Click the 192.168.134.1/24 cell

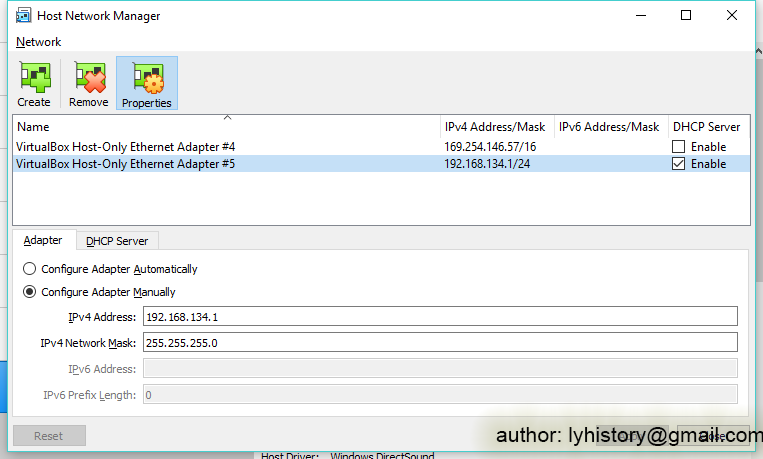[487, 164]
